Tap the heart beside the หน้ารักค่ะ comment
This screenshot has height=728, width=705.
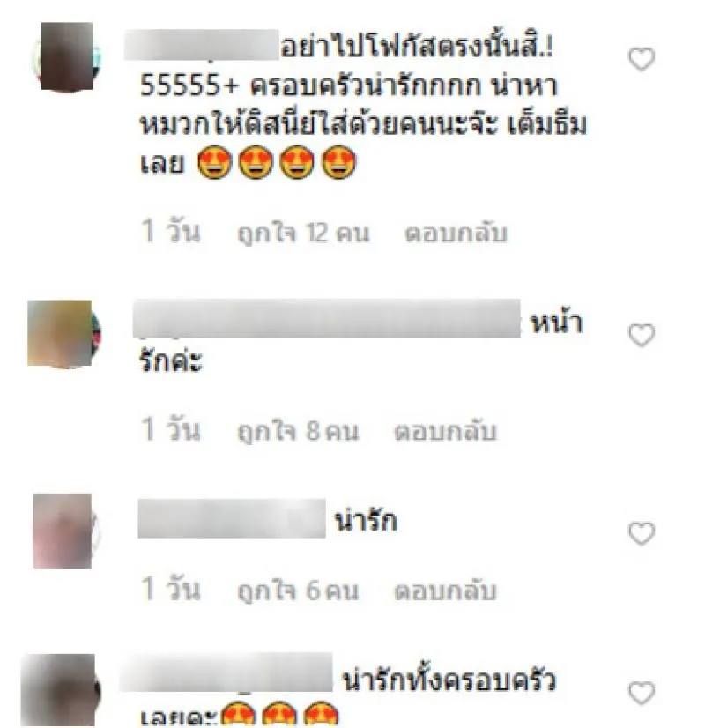pyautogui.click(x=642, y=335)
